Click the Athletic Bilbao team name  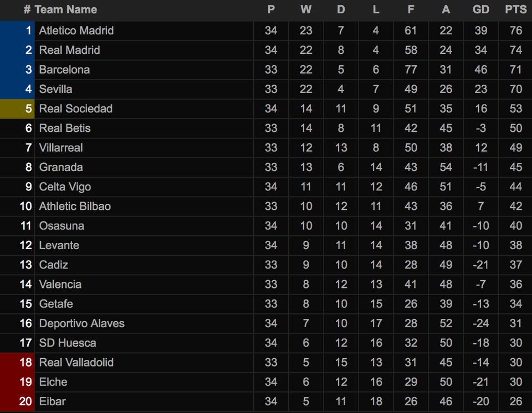click(75, 206)
